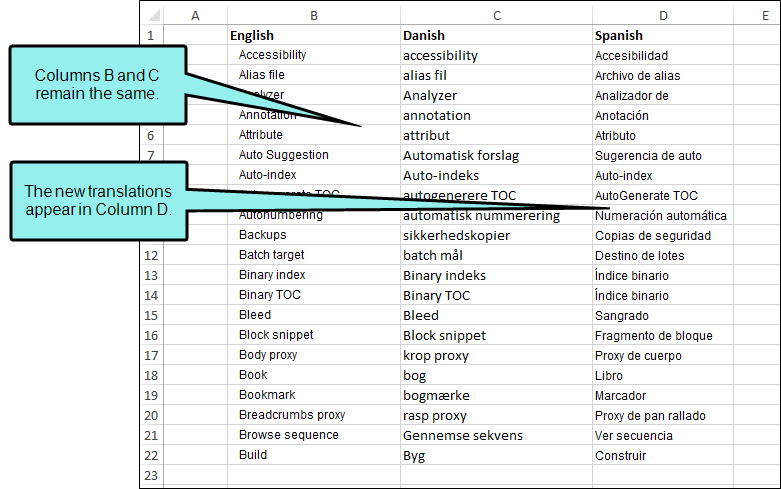Select column E header
The image size is (781, 489).
point(758,15)
